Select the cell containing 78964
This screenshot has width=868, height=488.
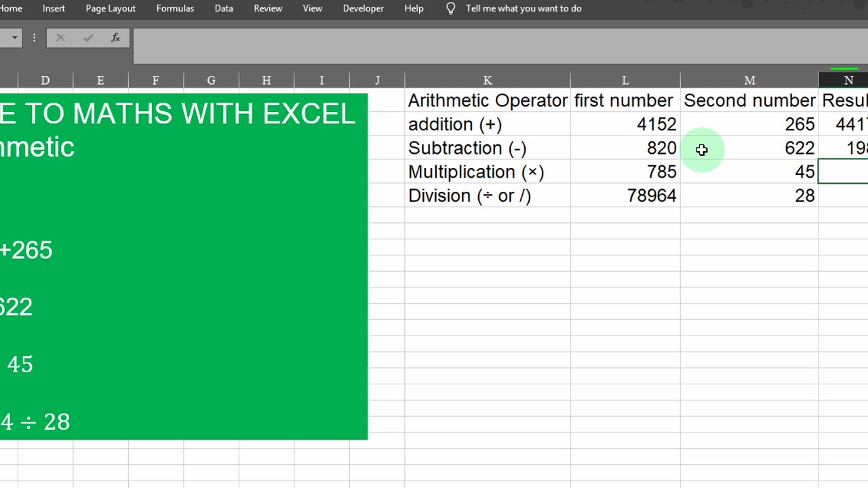(625, 195)
